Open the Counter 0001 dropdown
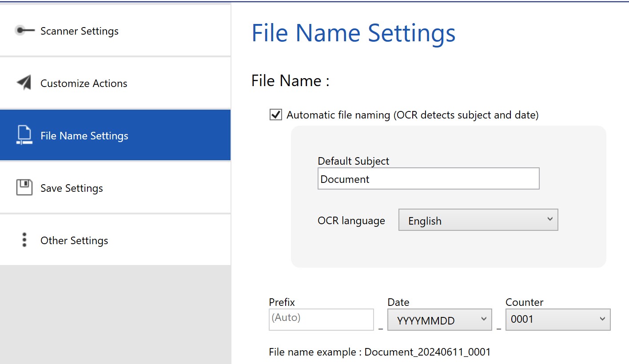 pos(557,320)
